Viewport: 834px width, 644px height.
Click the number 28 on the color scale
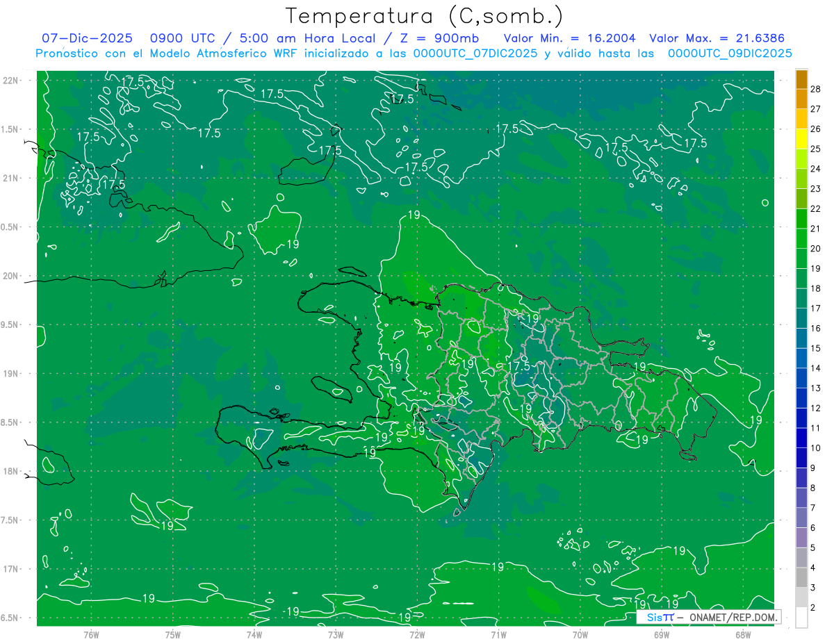click(x=816, y=89)
